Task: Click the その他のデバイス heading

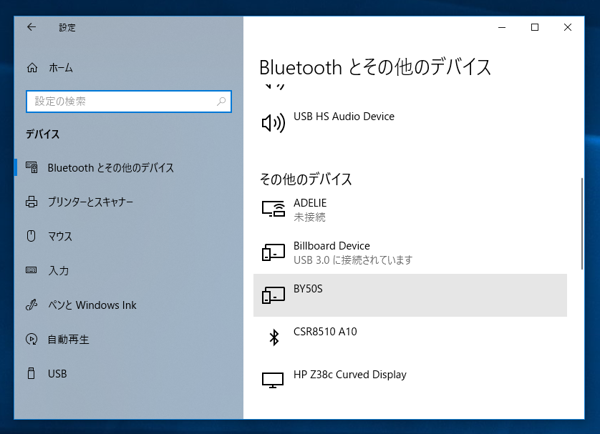Action: pos(306,179)
